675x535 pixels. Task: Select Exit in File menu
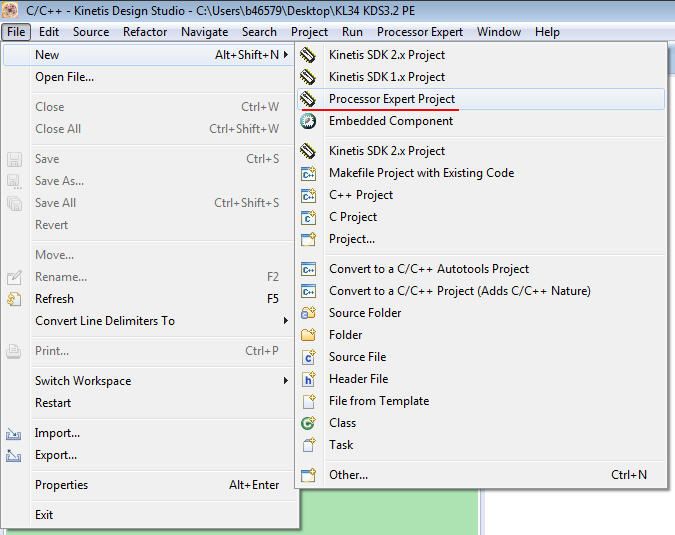pos(44,515)
